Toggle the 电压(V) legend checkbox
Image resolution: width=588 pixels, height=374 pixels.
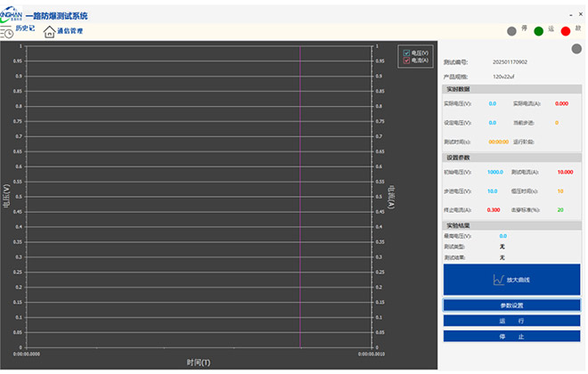click(406, 53)
